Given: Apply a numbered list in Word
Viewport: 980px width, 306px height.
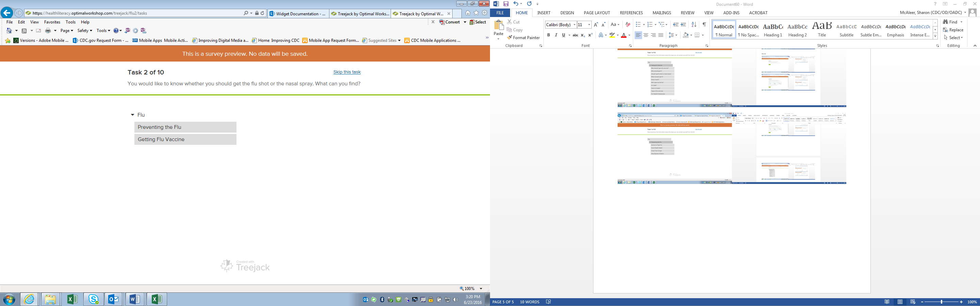Looking at the screenshot, I should tap(650, 25).
